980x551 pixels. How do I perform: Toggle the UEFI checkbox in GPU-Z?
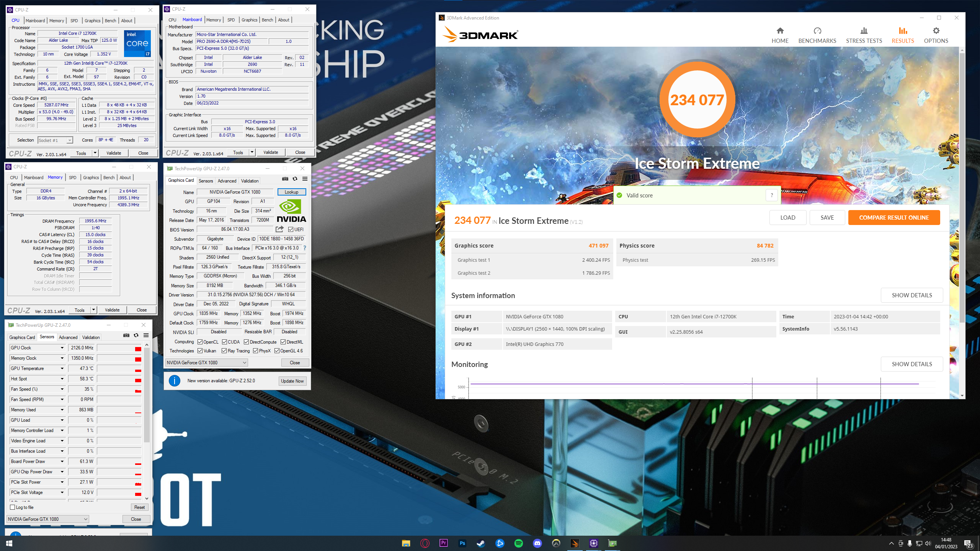[291, 230]
